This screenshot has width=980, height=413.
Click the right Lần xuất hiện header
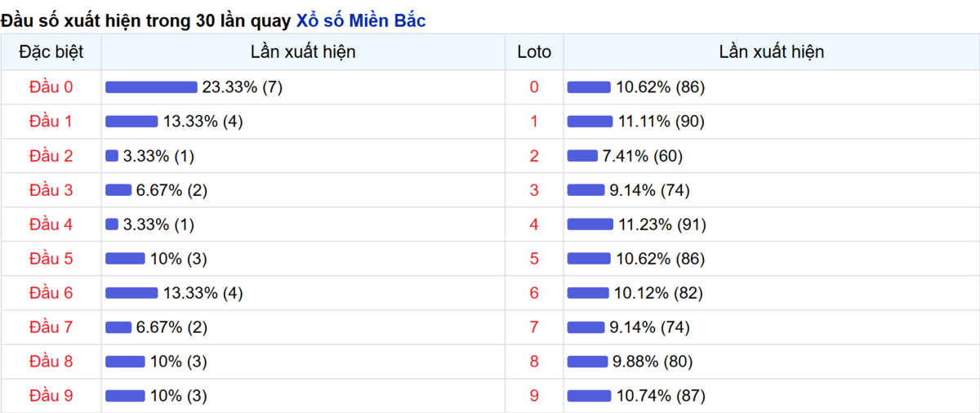[x=771, y=52]
